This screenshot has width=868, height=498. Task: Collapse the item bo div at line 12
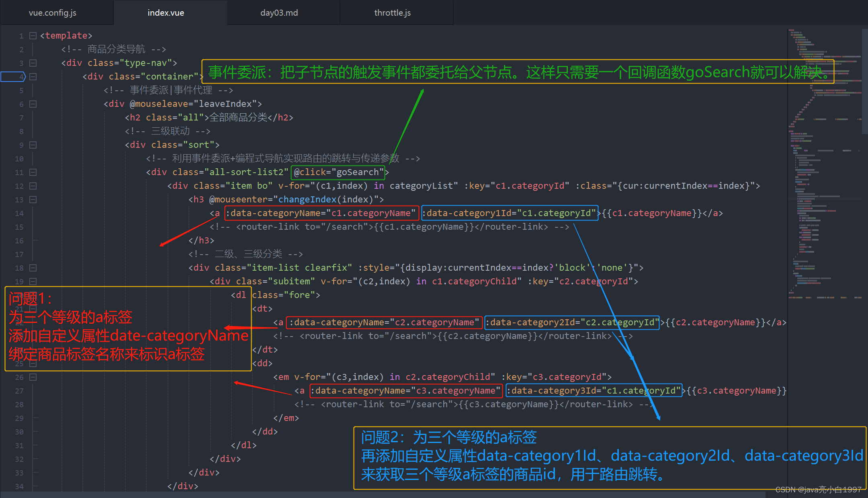(x=33, y=186)
